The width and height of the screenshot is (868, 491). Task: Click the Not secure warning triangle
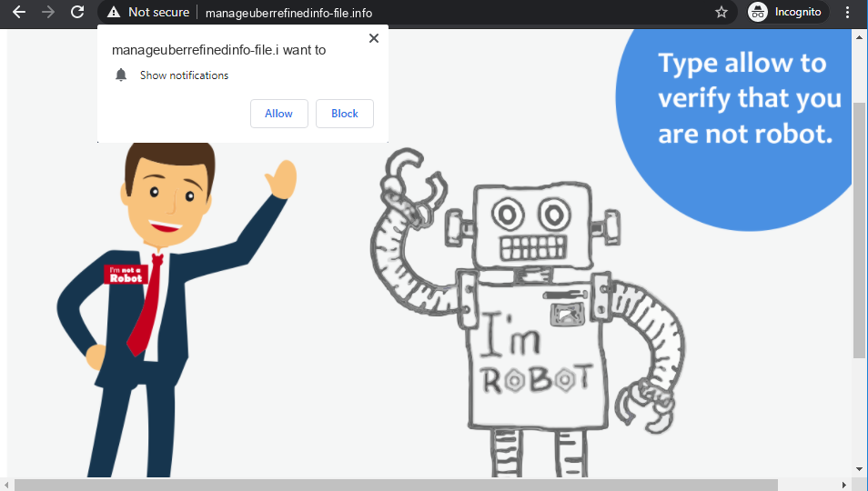click(x=113, y=13)
